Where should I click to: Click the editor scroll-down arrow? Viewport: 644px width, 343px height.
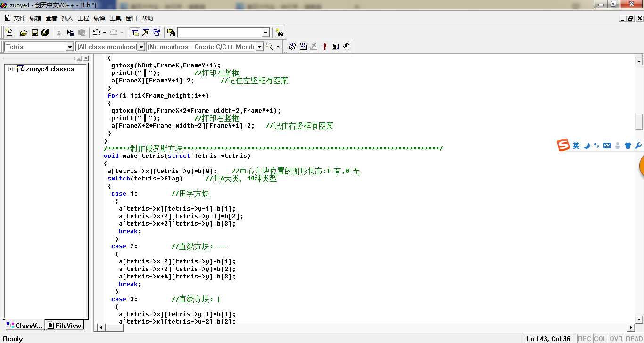point(639,320)
